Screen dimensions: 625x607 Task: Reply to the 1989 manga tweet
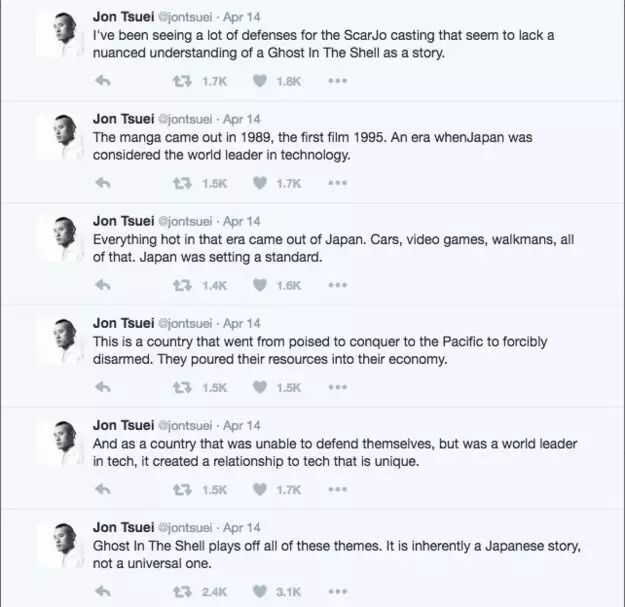click(x=102, y=183)
